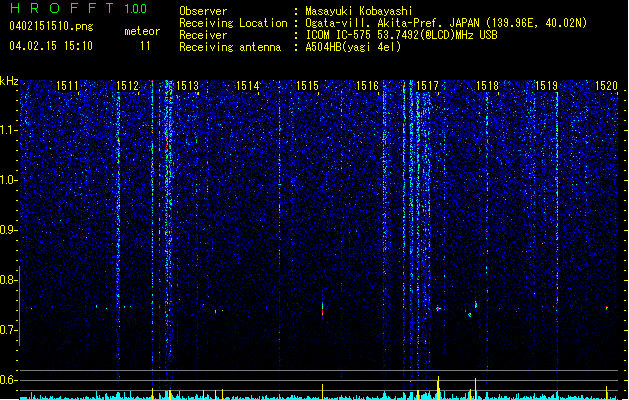Click the tallest yellow level spike after 1517
The height and width of the screenshot is (400, 629).
coord(438,388)
